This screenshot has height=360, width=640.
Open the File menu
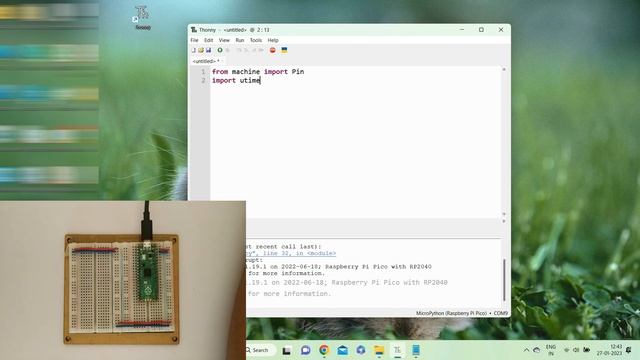(194, 40)
